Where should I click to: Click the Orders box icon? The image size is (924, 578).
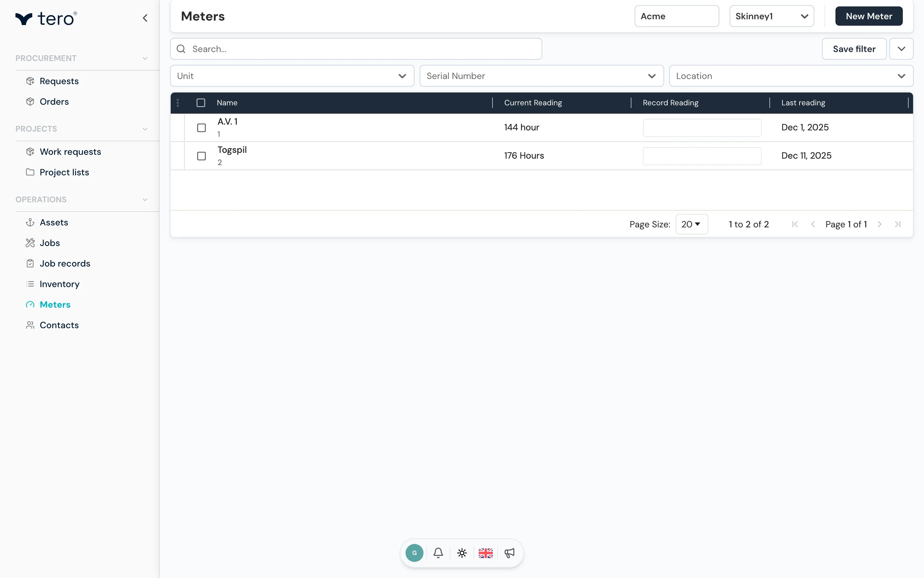pos(30,102)
